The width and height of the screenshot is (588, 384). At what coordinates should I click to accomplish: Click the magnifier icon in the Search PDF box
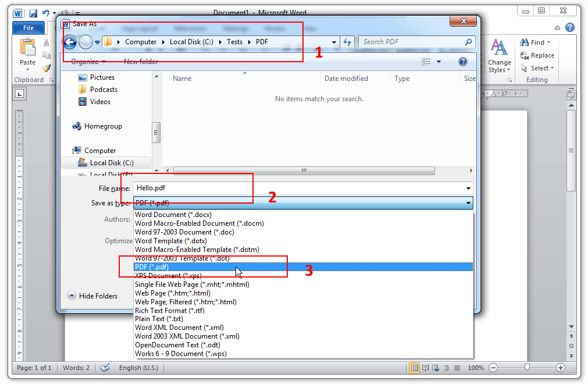[468, 42]
